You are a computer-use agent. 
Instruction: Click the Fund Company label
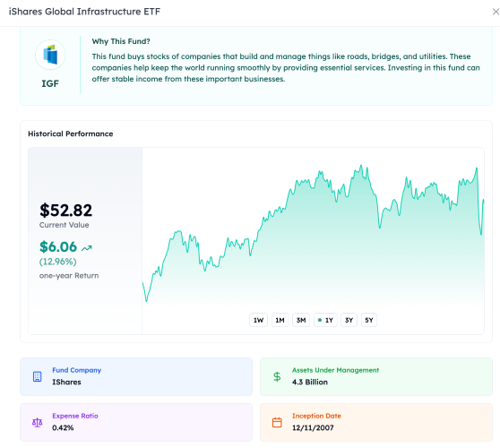pos(76,370)
